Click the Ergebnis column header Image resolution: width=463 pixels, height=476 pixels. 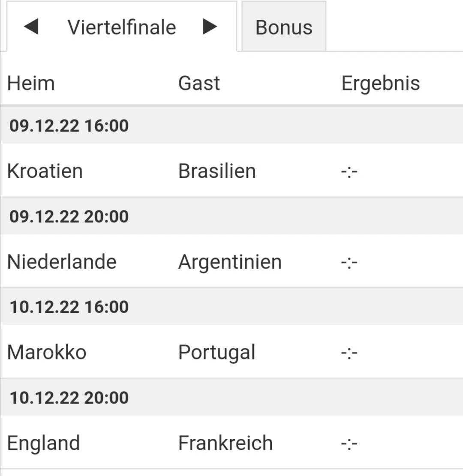click(x=380, y=83)
